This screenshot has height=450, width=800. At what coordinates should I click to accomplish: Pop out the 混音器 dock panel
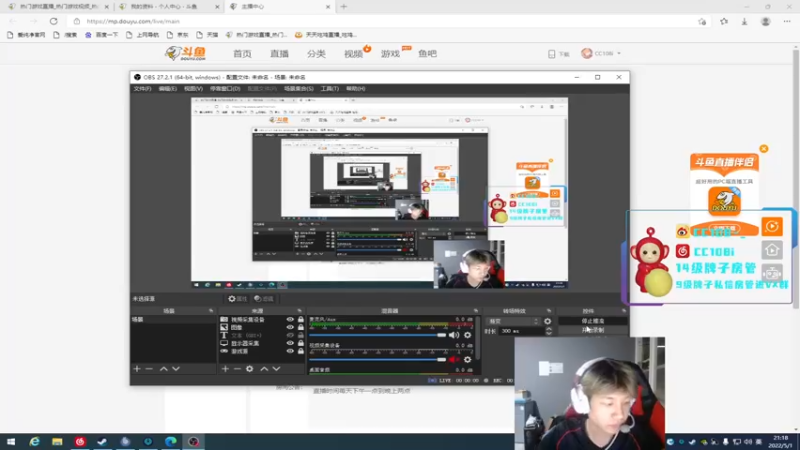(x=476, y=311)
